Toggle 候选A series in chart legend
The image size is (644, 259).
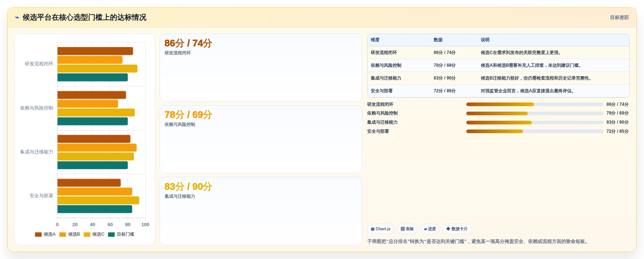[x=45, y=234]
